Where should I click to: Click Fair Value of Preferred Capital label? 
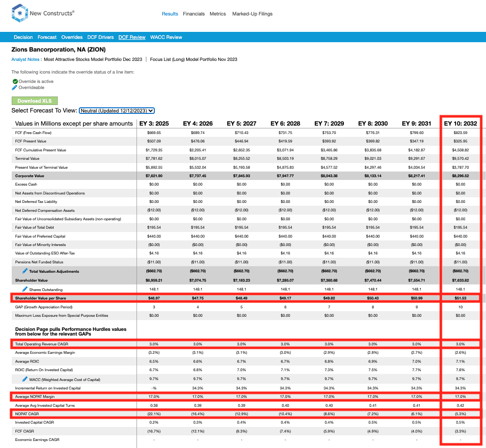point(40,236)
